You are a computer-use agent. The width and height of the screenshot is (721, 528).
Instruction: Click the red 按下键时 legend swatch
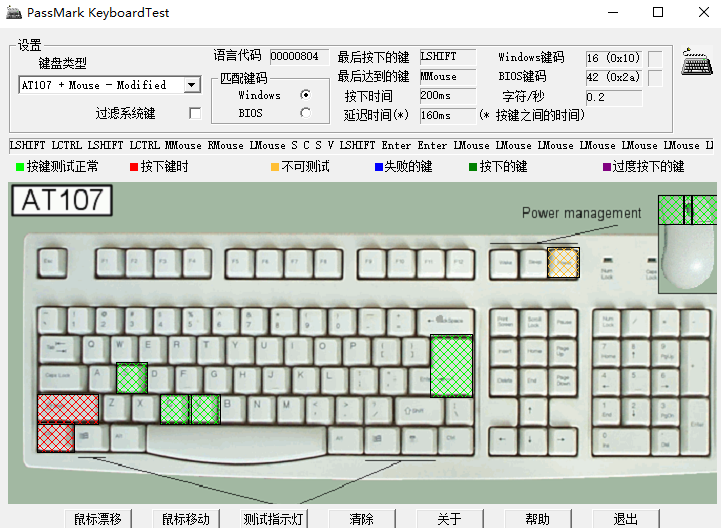pyautogui.click(x=134, y=167)
